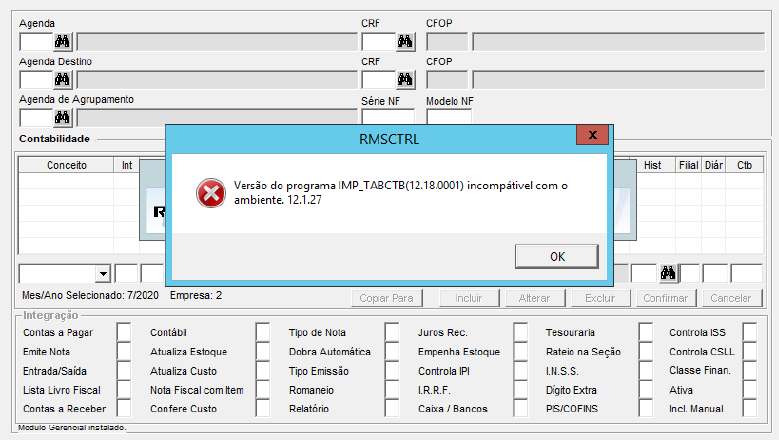Click the red error icon in RMSCTRL dialog

(211, 193)
